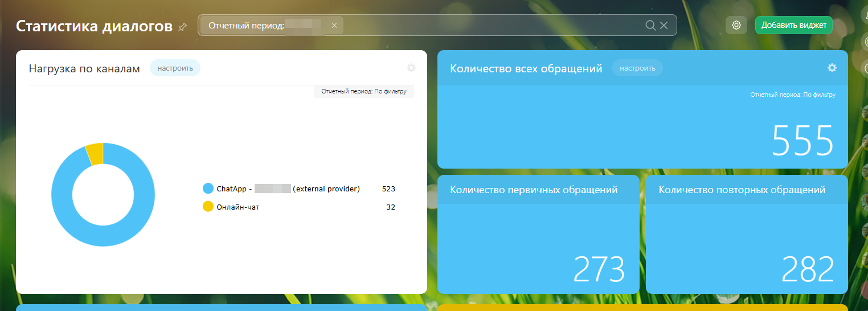This screenshot has height=311, width=868.
Task: Open gear menu of Количество всех обращений widget
Action: 832,68
